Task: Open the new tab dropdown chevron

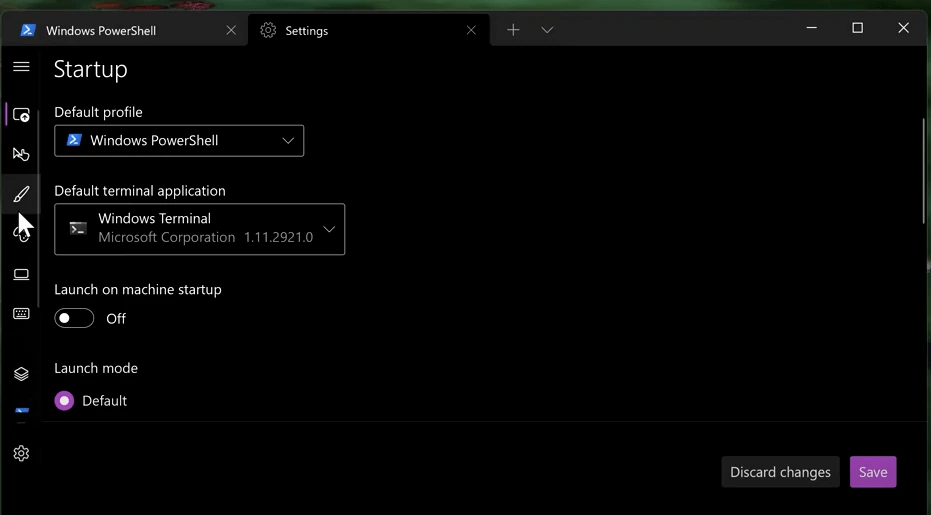Action: 547,30
